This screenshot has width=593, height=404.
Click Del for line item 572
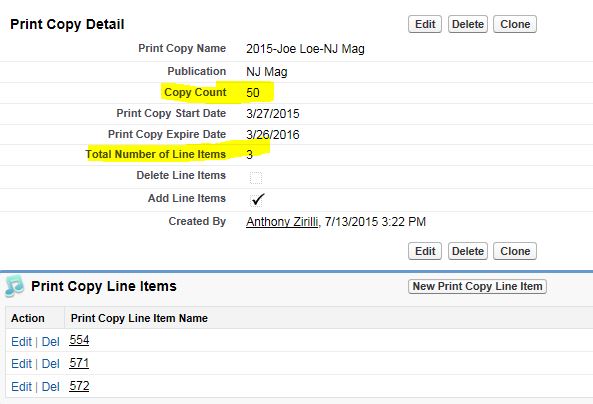tap(50, 387)
